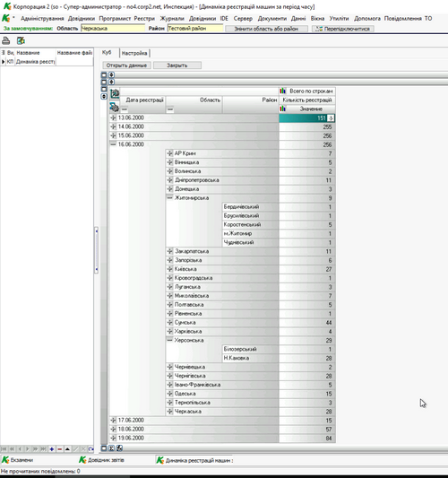Image resolution: width=448 pixels, height=478 pixels.
Task: Click the chart icon beside Значение header
Action: (x=283, y=109)
